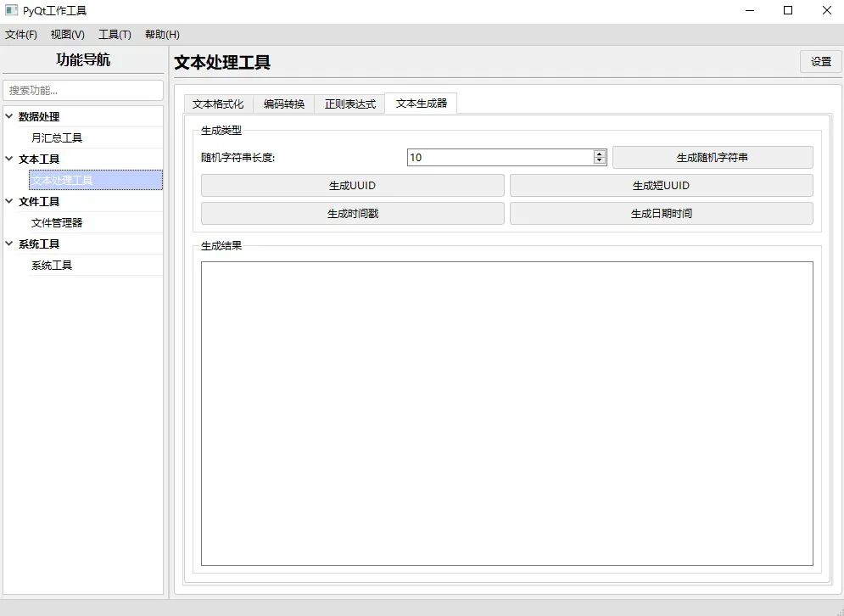Click the 设置 button
The width and height of the screenshot is (844, 616).
coord(821,61)
